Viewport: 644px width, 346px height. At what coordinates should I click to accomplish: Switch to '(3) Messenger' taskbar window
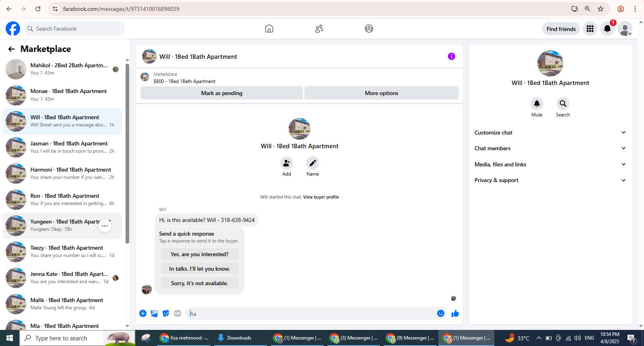(x=353, y=338)
